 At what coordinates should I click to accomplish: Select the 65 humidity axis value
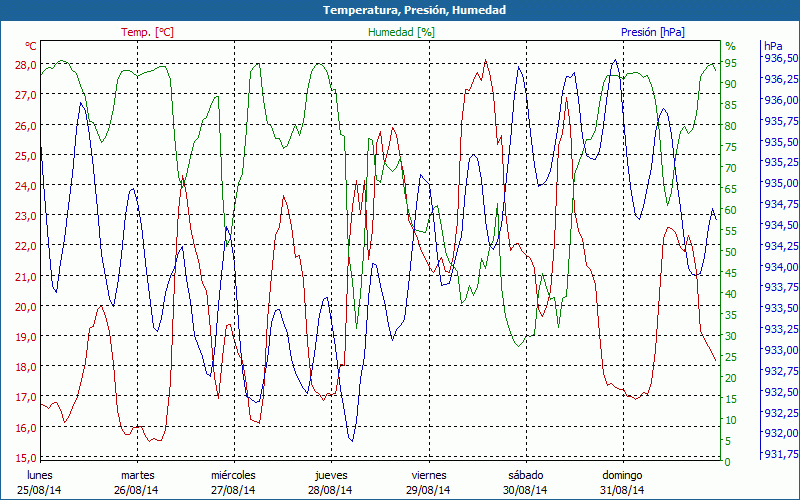(730, 189)
